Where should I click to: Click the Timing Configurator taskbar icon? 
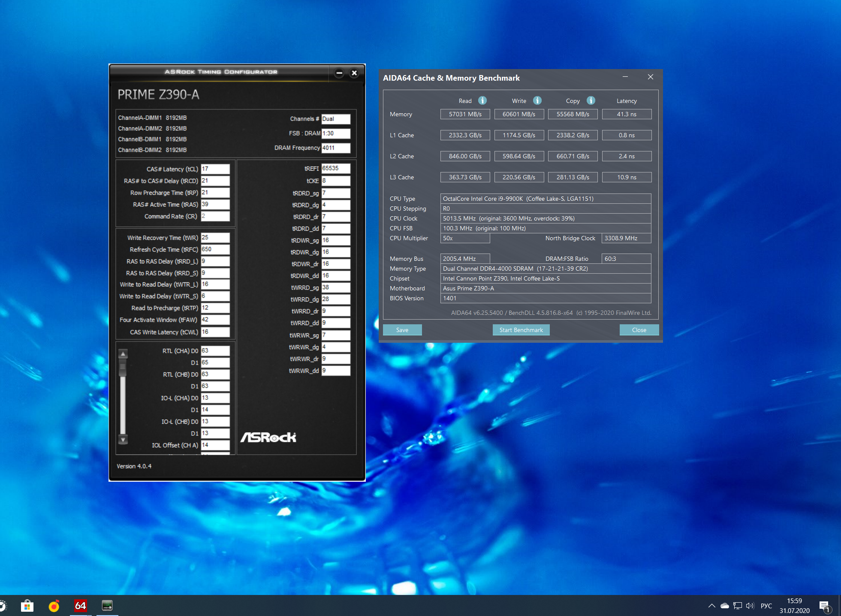(x=107, y=605)
